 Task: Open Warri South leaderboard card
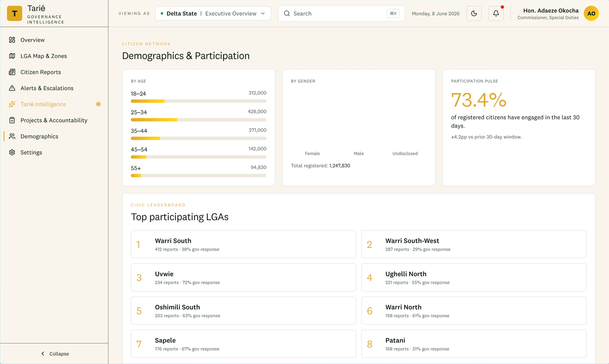coord(243,244)
